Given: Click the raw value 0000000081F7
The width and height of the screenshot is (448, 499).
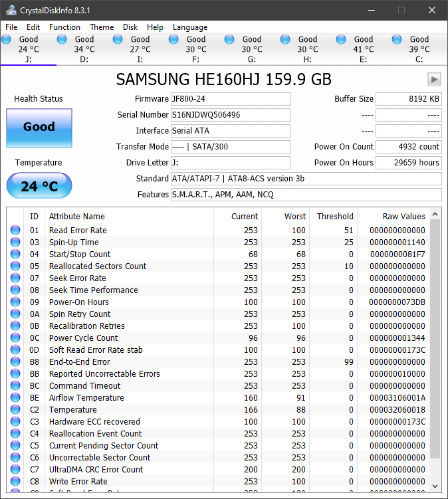Looking at the screenshot, I should (397, 254).
